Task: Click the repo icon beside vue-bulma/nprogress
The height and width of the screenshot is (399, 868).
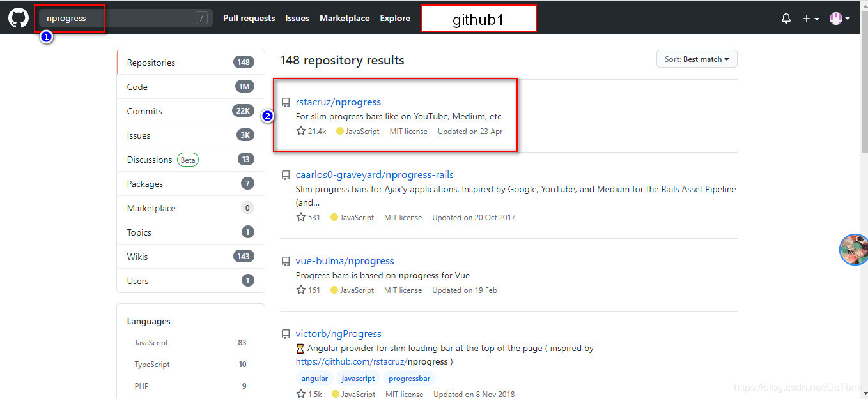Action: tap(286, 262)
